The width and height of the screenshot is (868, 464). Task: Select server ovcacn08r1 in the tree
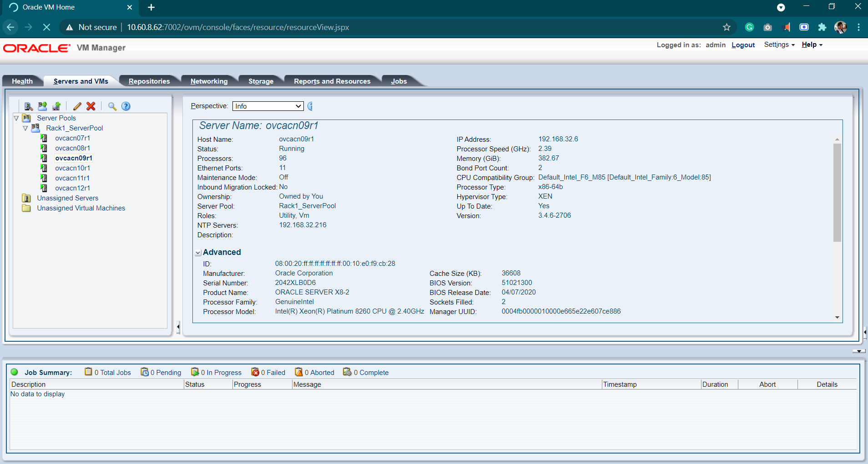click(x=72, y=148)
